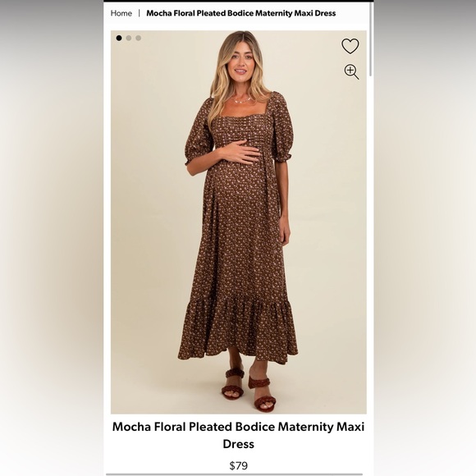Go to the Home breadcrumb link

pos(121,13)
